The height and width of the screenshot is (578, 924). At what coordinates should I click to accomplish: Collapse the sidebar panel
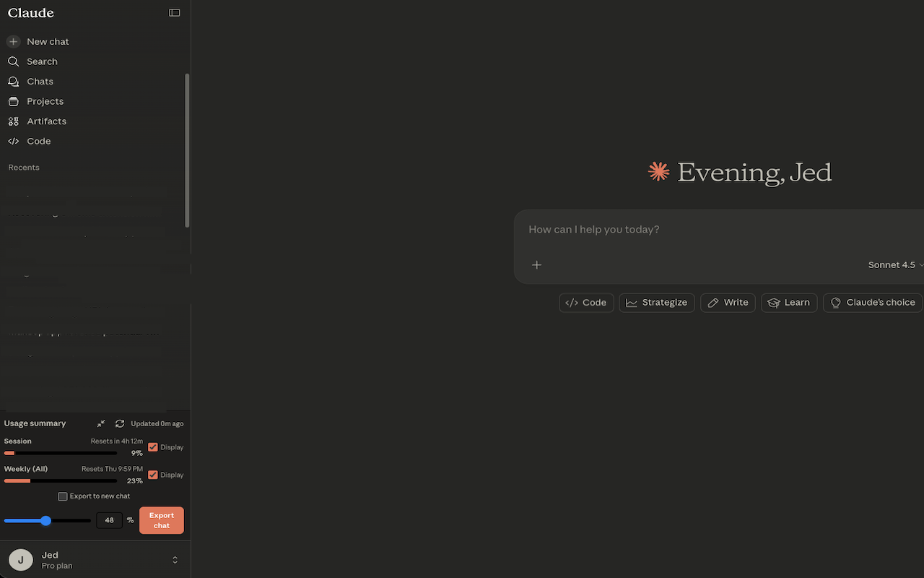(174, 12)
